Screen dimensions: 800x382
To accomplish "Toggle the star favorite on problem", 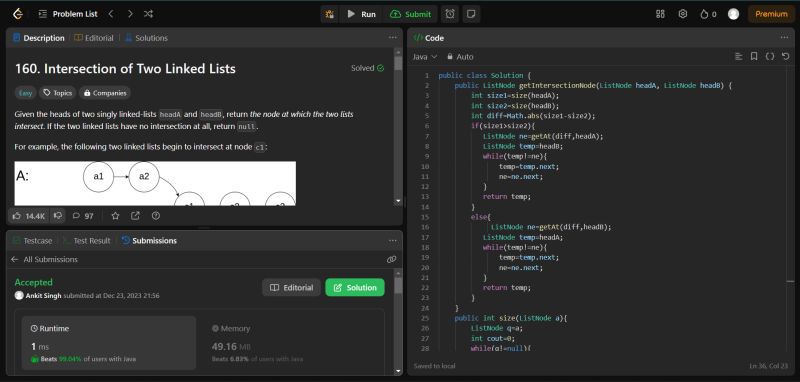I will coord(115,216).
